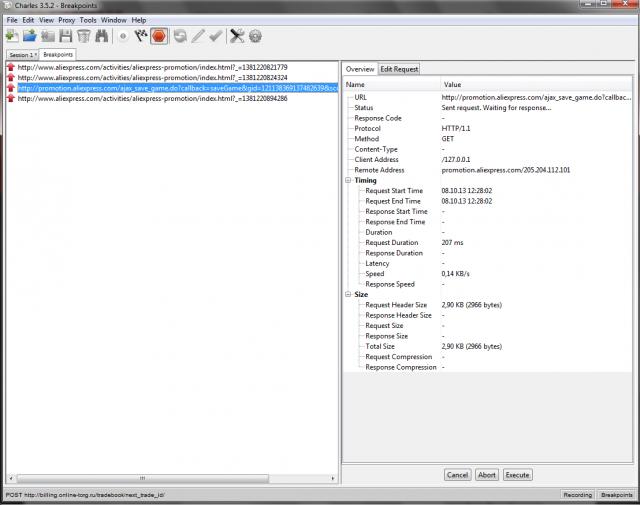Select the Protocol row
This screenshot has height=505, width=640.
pos(488,128)
